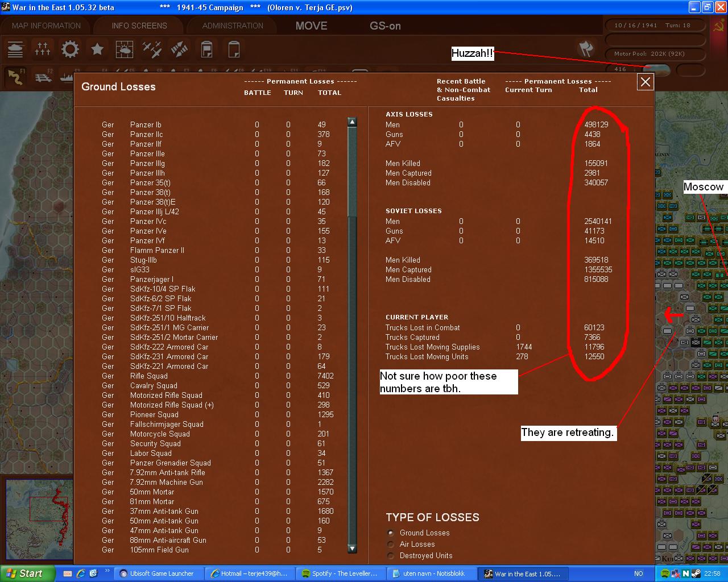This screenshot has height=582, width=728.
Task: Select the Air Losses radio button
Action: pyautogui.click(x=391, y=544)
